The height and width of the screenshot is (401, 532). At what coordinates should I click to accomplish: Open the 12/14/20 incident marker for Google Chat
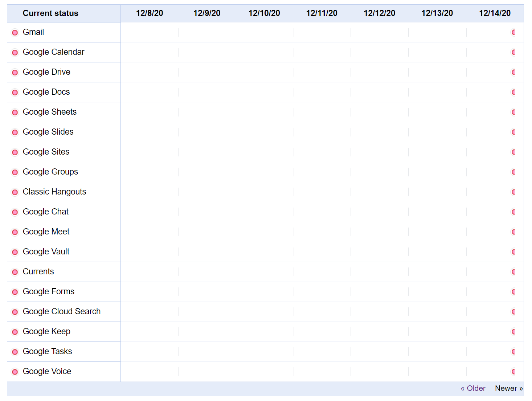point(513,212)
